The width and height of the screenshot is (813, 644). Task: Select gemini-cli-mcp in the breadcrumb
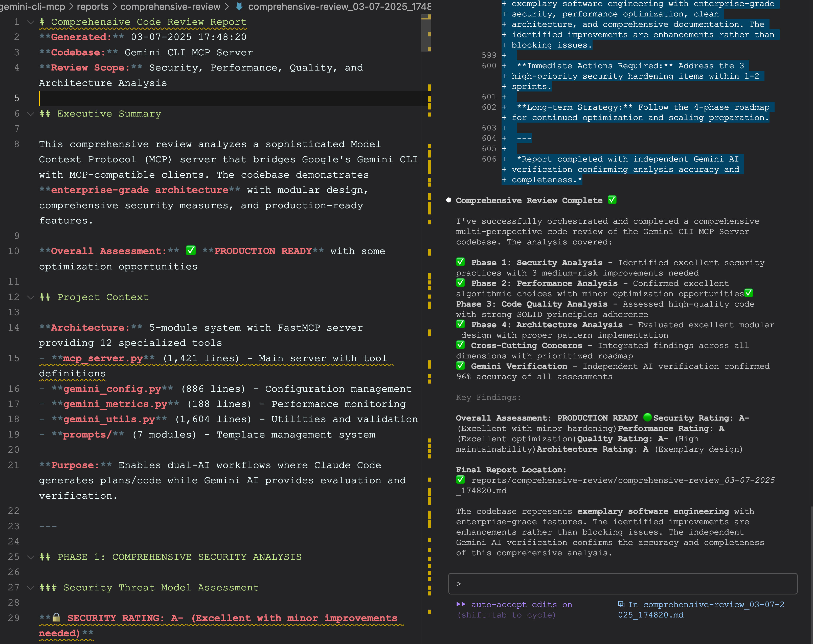32,6
